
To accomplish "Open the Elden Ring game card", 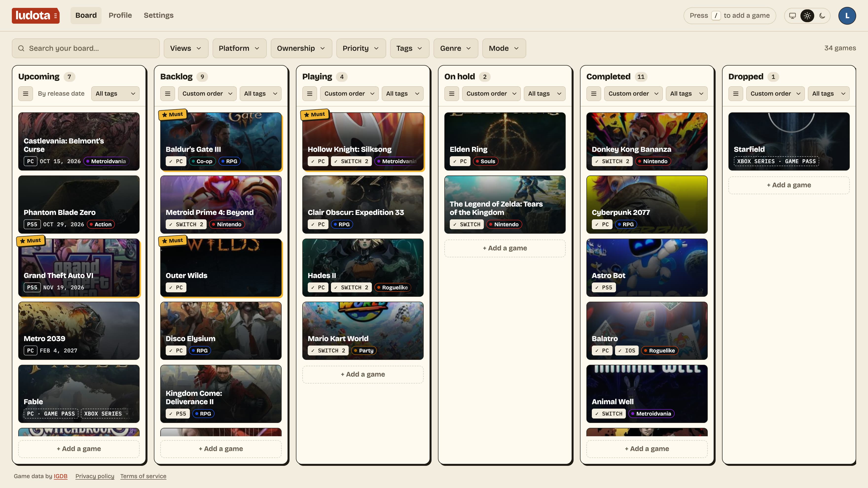I will pos(505,141).
